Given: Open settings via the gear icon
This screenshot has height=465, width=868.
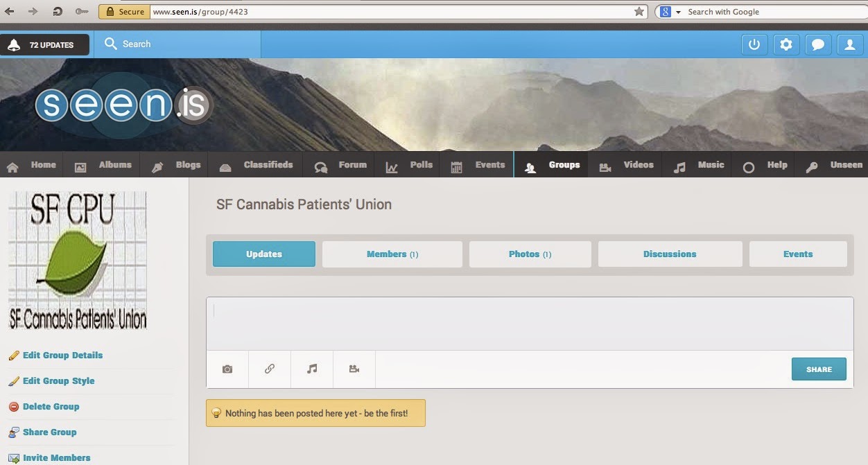Looking at the screenshot, I should coord(785,44).
